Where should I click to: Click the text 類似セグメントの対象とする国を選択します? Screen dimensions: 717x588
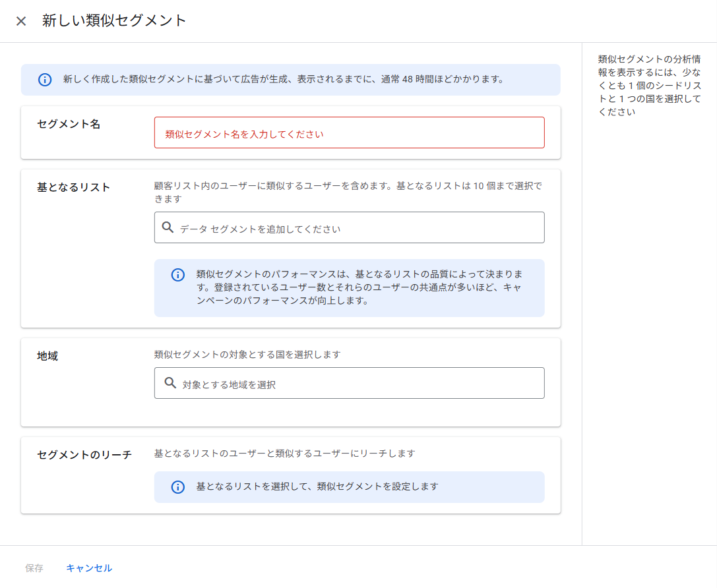tap(247, 355)
